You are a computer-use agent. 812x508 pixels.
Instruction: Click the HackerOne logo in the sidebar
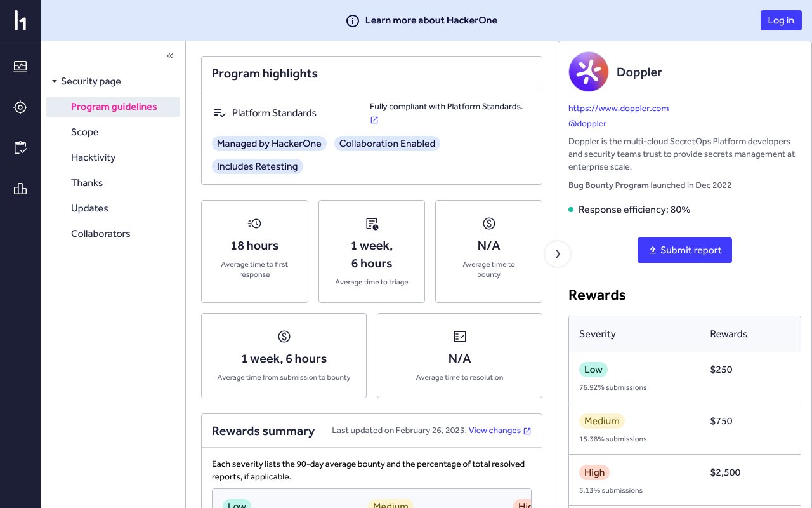tap(20, 20)
